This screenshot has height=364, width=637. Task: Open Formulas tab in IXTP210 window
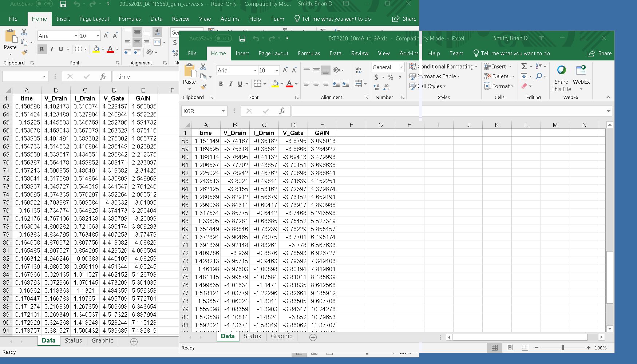(309, 53)
